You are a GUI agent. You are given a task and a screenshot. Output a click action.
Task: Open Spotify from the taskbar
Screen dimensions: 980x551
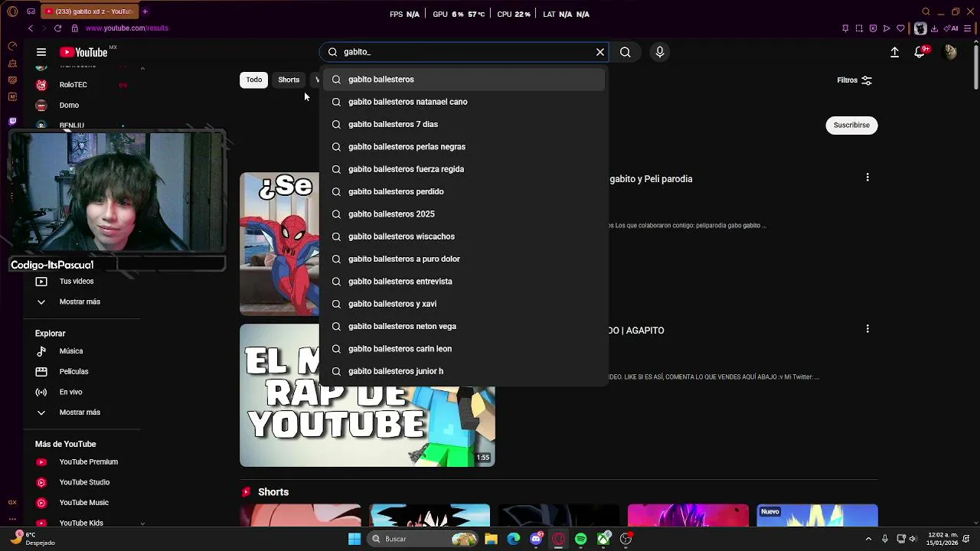(x=581, y=539)
